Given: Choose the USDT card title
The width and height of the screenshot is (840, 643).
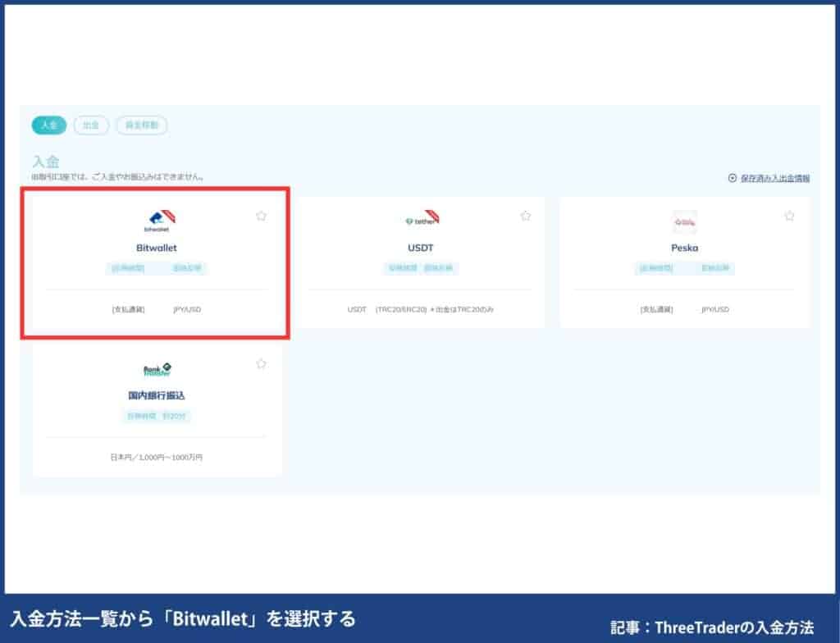Looking at the screenshot, I should [421, 248].
